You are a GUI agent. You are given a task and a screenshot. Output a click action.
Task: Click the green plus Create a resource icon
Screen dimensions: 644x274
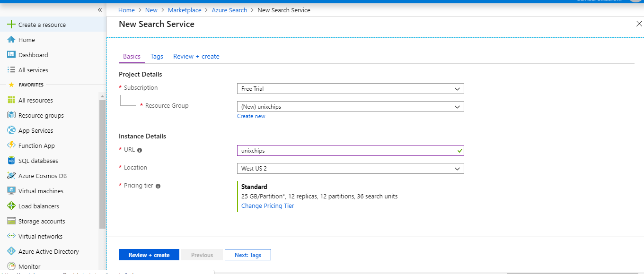(11, 25)
